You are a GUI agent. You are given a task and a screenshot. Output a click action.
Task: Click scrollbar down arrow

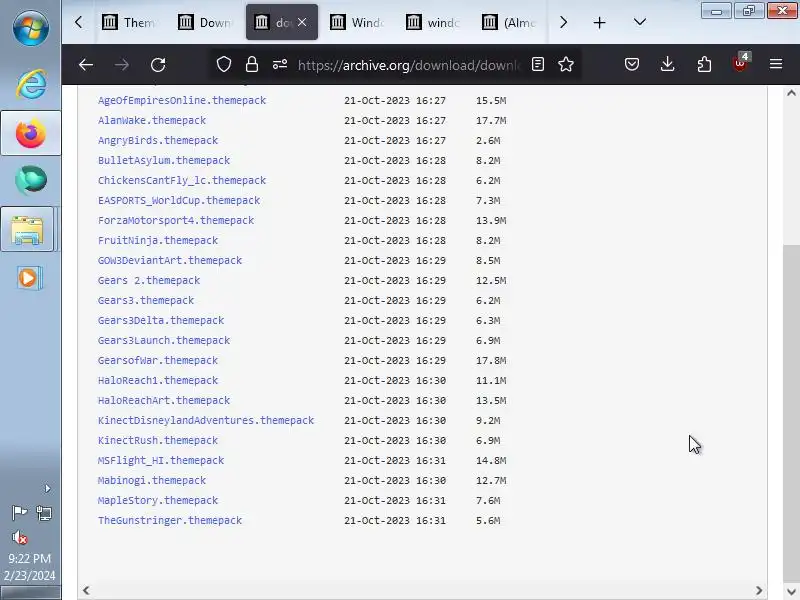[x=791, y=591]
